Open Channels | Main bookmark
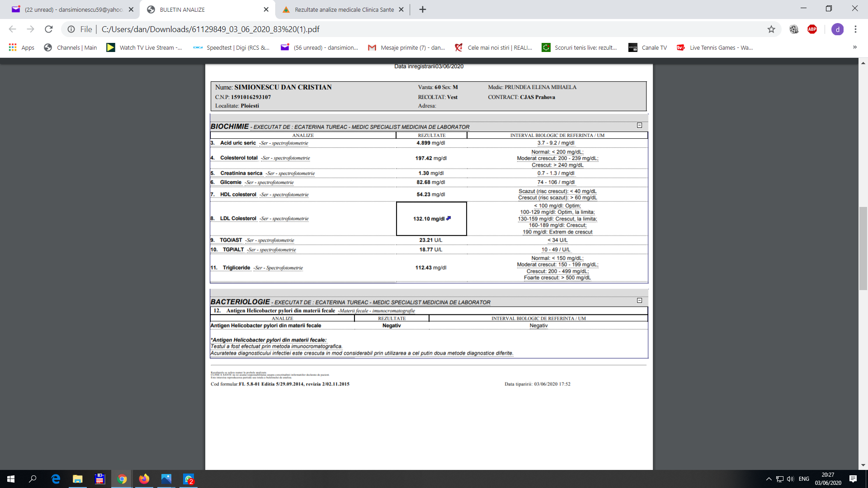This screenshot has width=868, height=488. (70, 47)
